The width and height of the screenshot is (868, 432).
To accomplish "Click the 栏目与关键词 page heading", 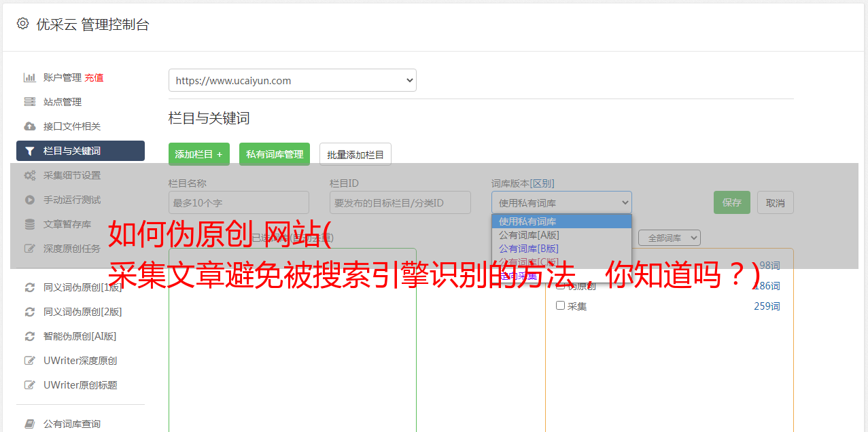I will pos(209,118).
